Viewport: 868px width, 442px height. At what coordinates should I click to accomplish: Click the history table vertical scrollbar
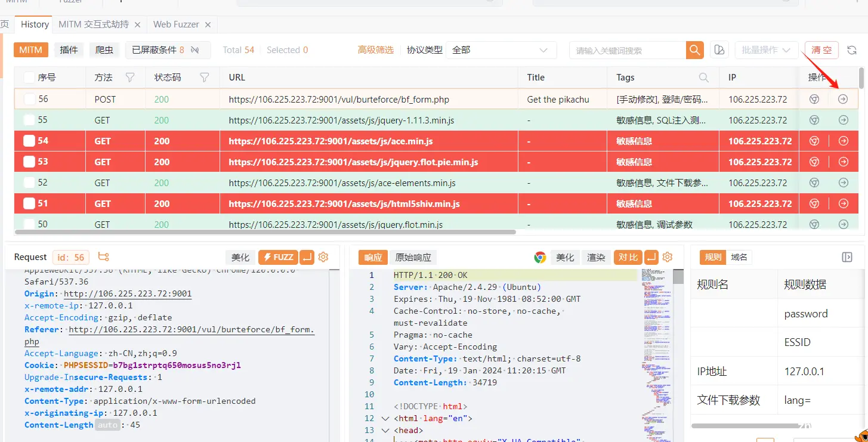click(x=861, y=78)
